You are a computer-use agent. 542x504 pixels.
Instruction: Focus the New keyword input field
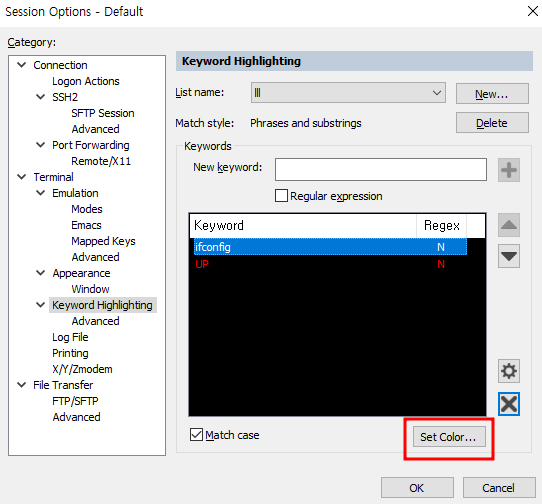click(381, 169)
